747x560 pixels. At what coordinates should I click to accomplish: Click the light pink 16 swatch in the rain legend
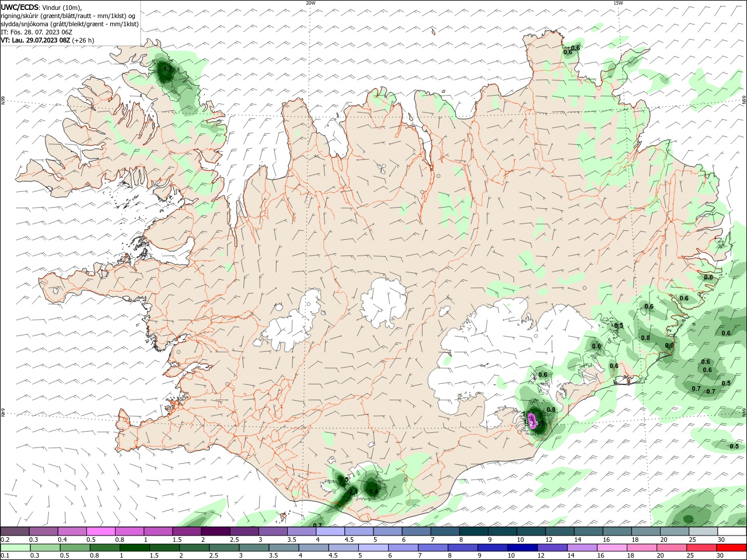coord(612,548)
